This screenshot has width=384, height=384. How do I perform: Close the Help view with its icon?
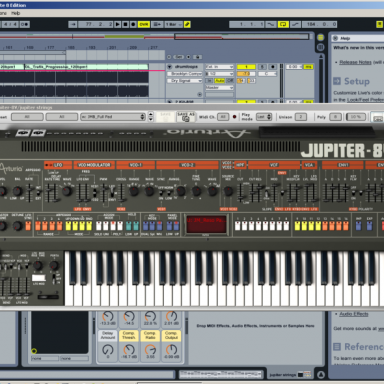pyautogui.click(x=335, y=38)
